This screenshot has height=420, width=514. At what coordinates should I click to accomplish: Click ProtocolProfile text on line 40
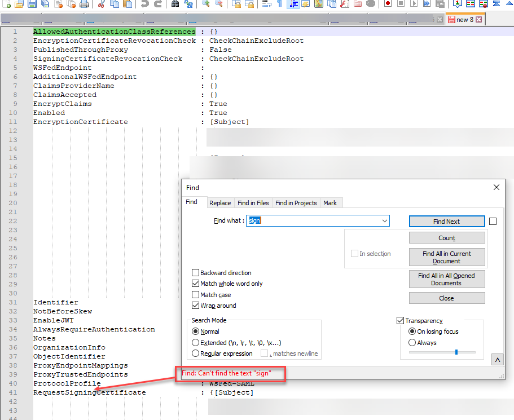coord(67,383)
